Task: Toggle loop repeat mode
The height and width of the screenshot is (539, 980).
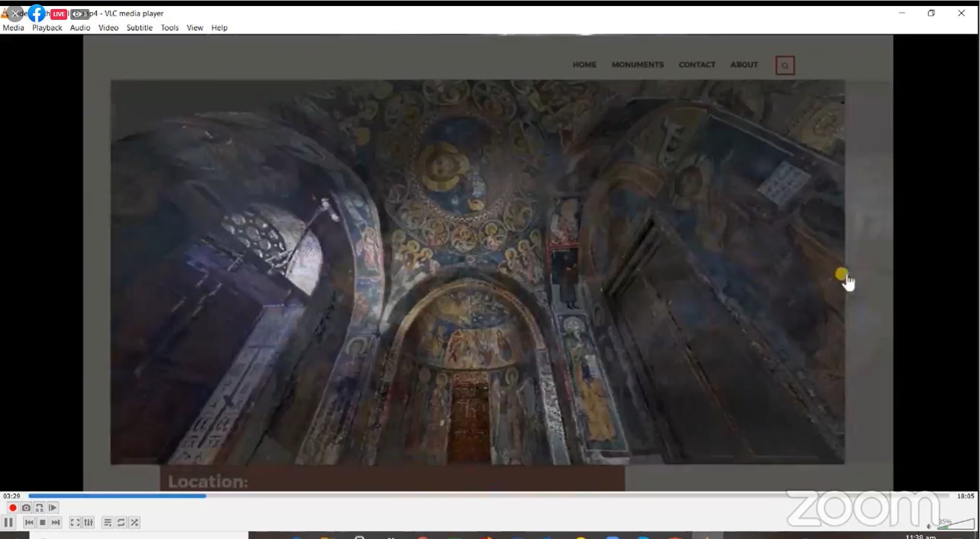Action: pos(121,523)
